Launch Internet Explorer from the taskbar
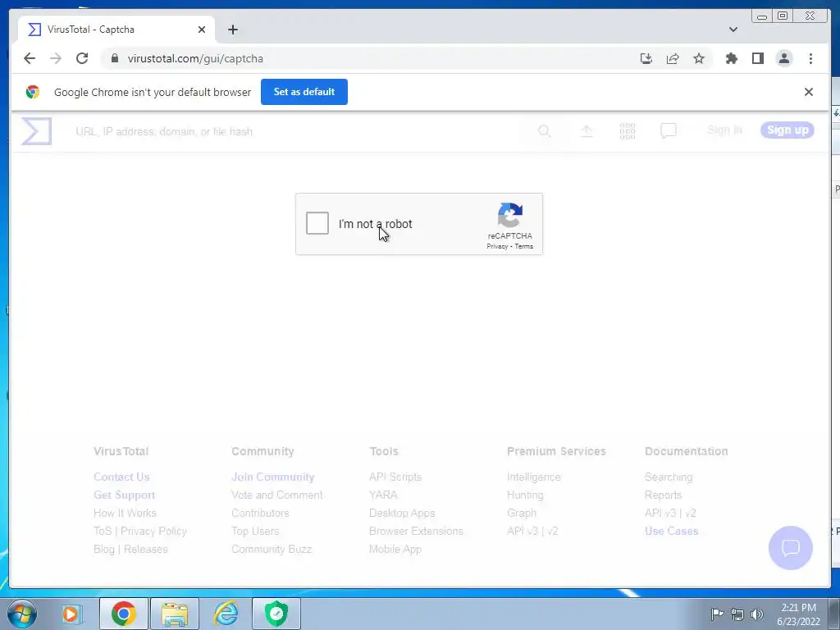The image size is (840, 630). 226,614
